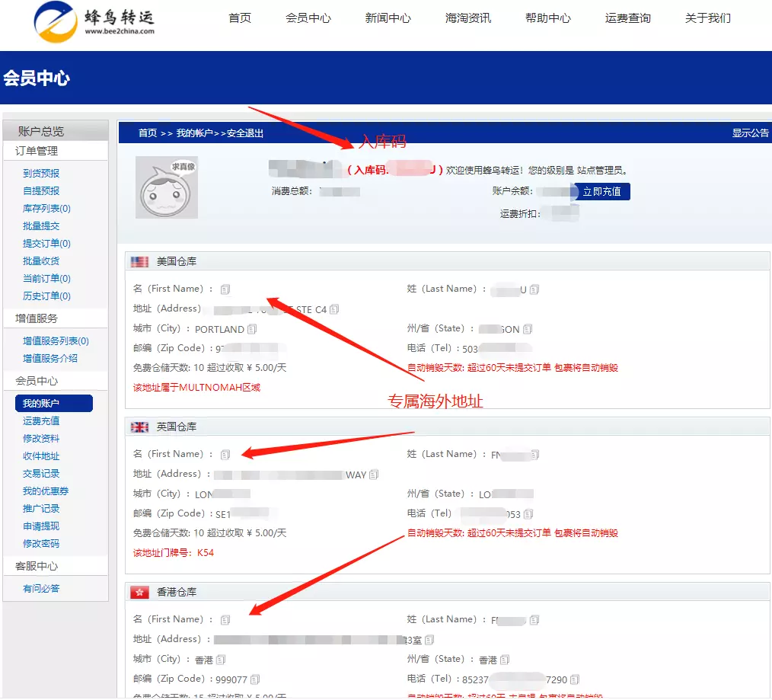Click the 求真像 avatar image
772x700 pixels.
tap(167, 187)
